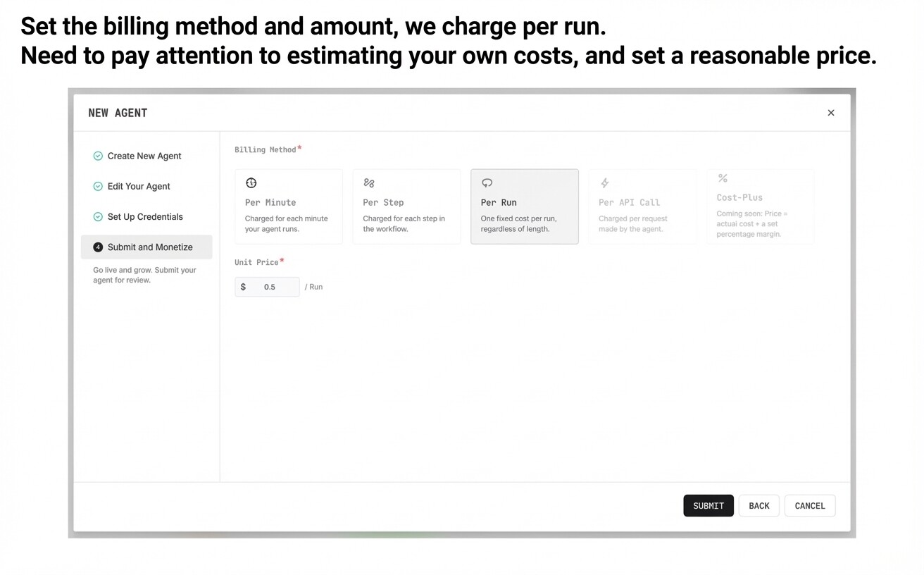Click the clock icon on Per Minute
The height and width of the screenshot is (575, 924).
click(x=251, y=183)
